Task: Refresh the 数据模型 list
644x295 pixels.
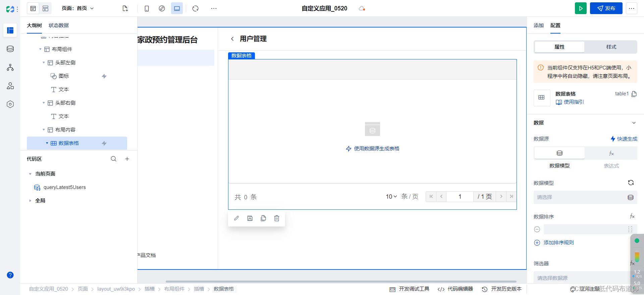Action: pyautogui.click(x=631, y=183)
